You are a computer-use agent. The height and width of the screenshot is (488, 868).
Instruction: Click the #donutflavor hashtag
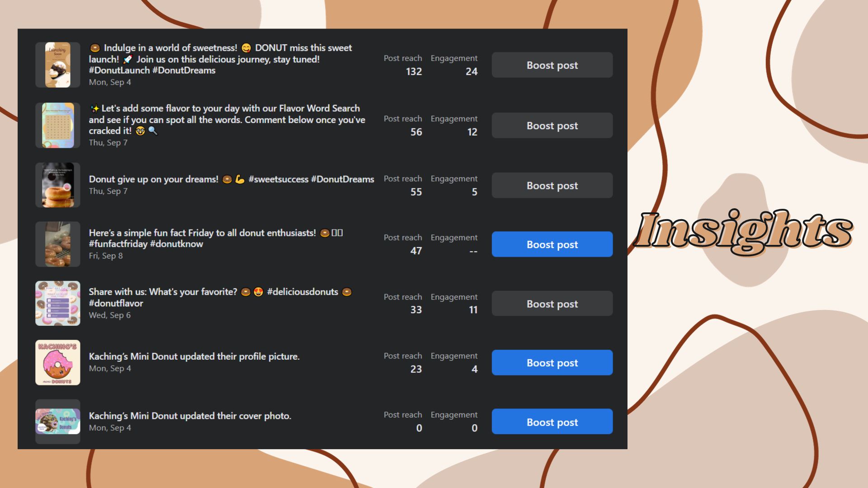tap(116, 303)
